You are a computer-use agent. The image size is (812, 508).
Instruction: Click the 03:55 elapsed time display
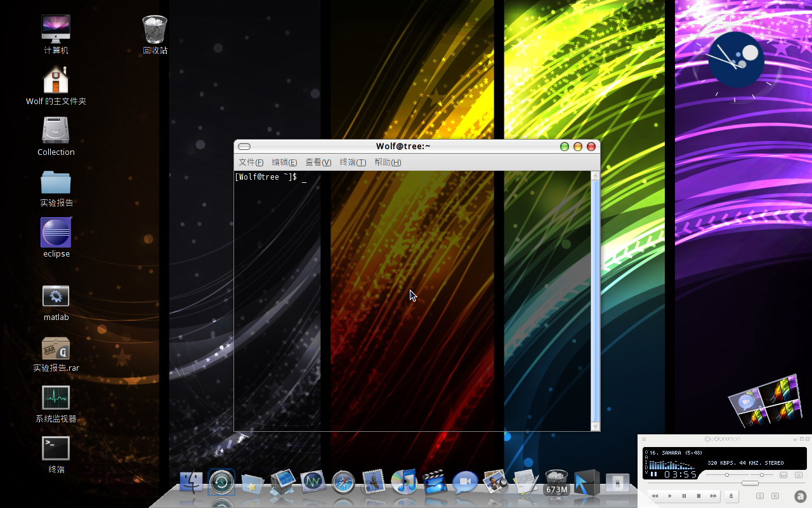coord(681,474)
